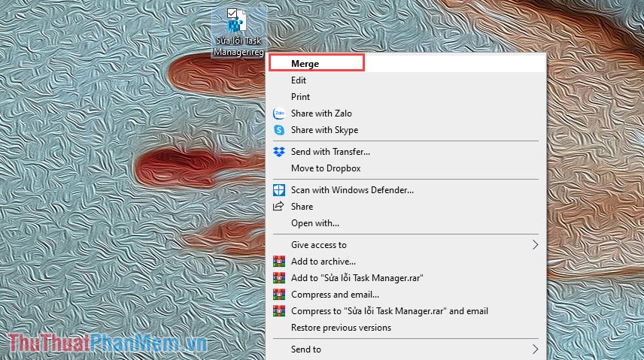Select Compress to "Sửa lỗi Task Manager.rar" and email text

[x=390, y=311]
